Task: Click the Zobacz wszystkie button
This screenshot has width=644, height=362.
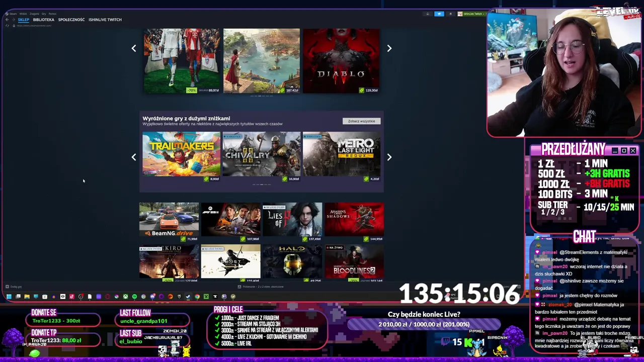Action: tap(362, 121)
